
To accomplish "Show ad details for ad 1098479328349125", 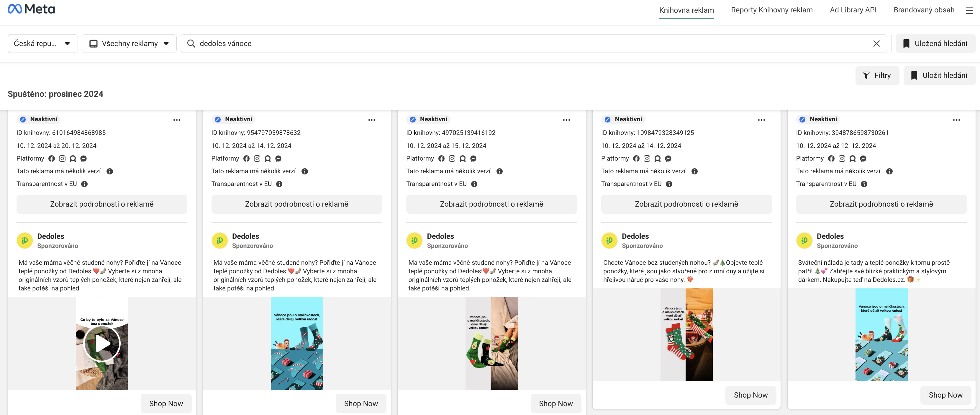I will coord(686,204).
